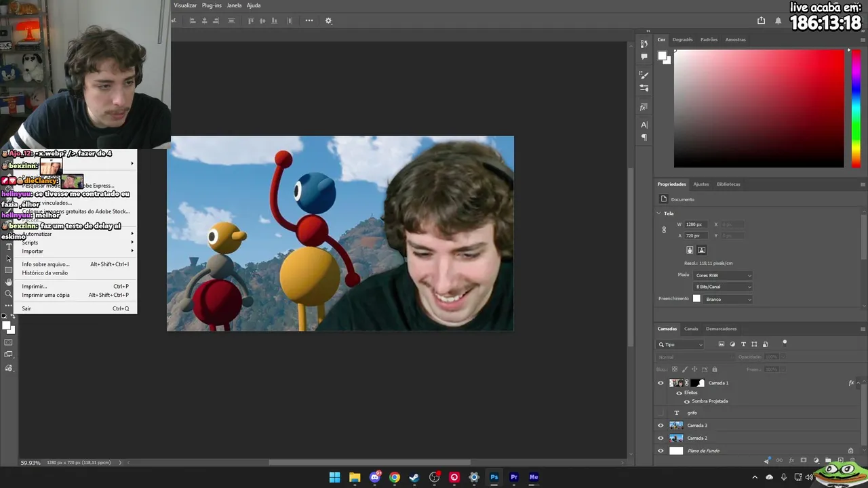Select landscape canvas orientation
The height and width of the screenshot is (488, 868).
702,250
